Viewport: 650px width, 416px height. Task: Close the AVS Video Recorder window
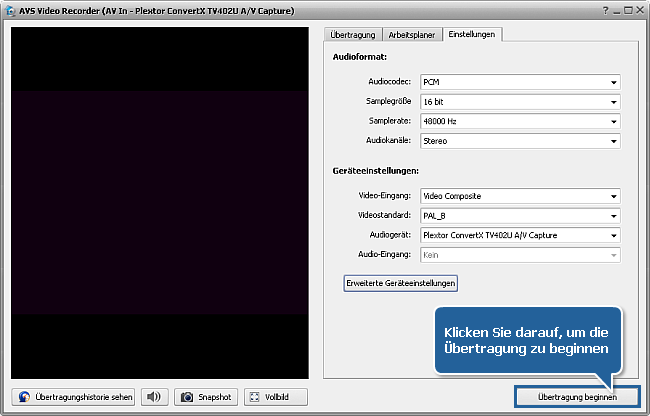coord(640,10)
